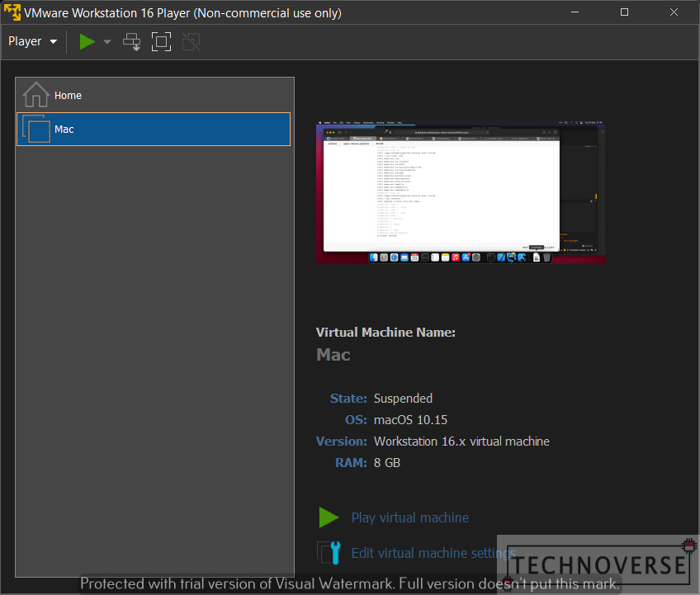Minimize the VMware Player window
The width and height of the screenshot is (700, 595).
click(575, 12)
